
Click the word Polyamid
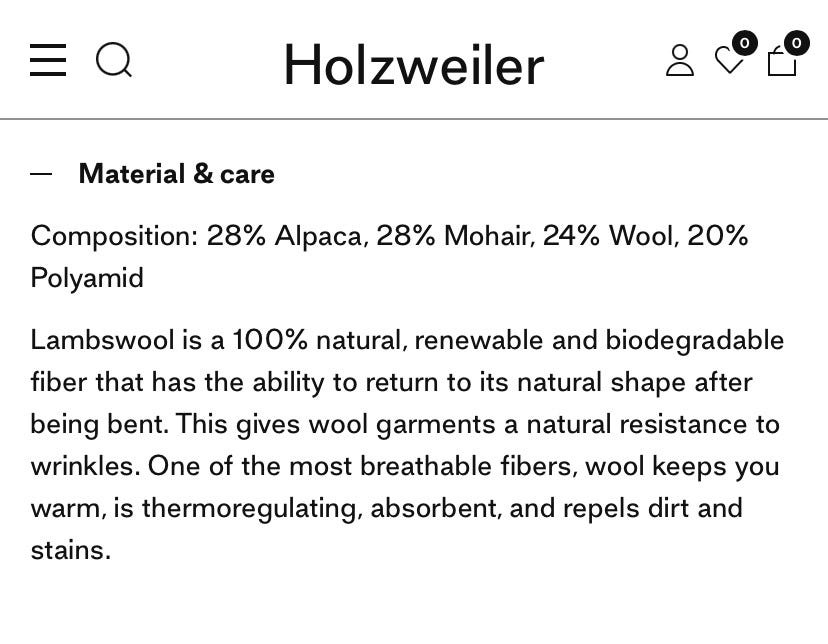87,278
